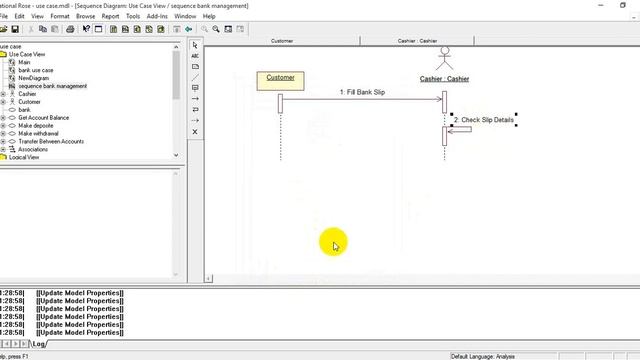The width and height of the screenshot is (640, 360).
Task: Click the Customer column header
Action: pyautogui.click(x=282, y=41)
